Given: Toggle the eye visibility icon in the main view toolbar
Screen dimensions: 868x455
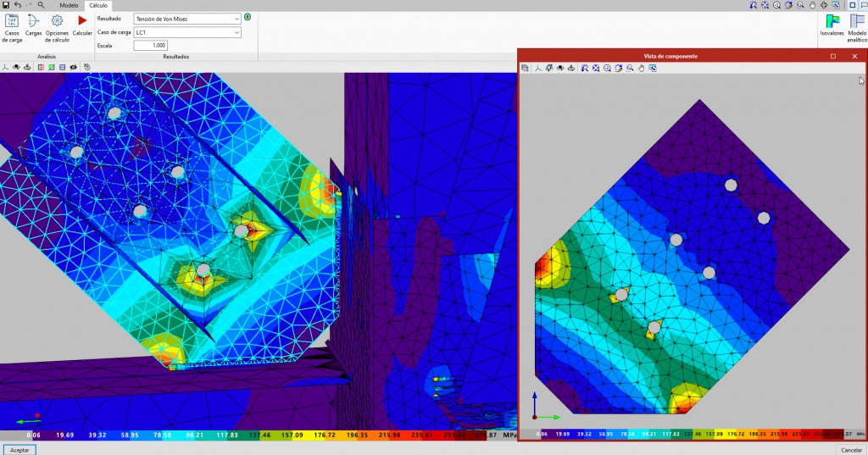Looking at the screenshot, I should click(x=74, y=66).
